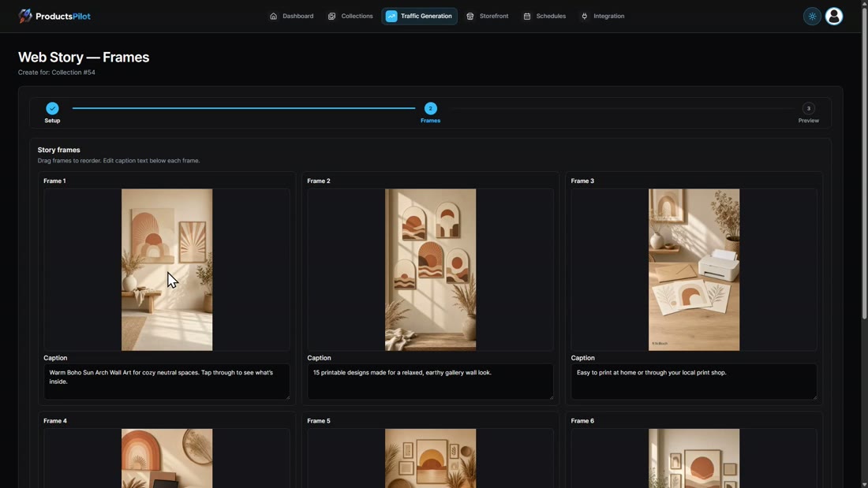Click the 'Web Story — Frames' page title
Viewport: 868px width, 488px height.
tap(84, 57)
